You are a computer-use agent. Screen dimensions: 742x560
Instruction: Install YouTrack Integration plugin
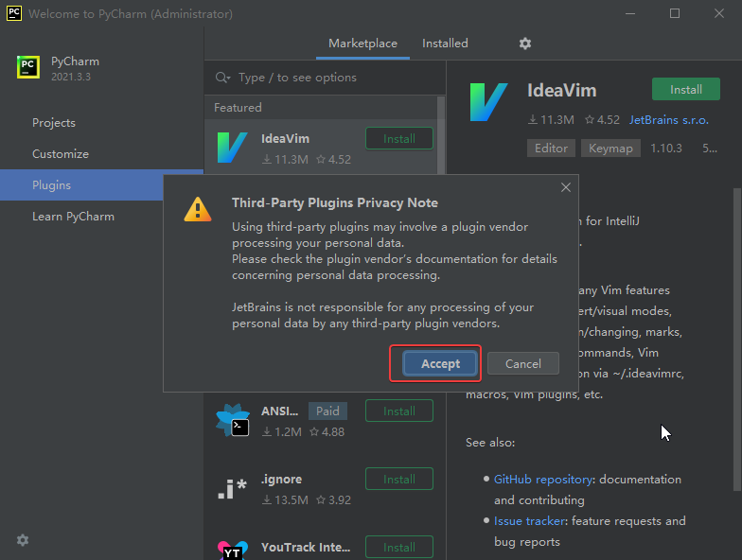point(399,547)
